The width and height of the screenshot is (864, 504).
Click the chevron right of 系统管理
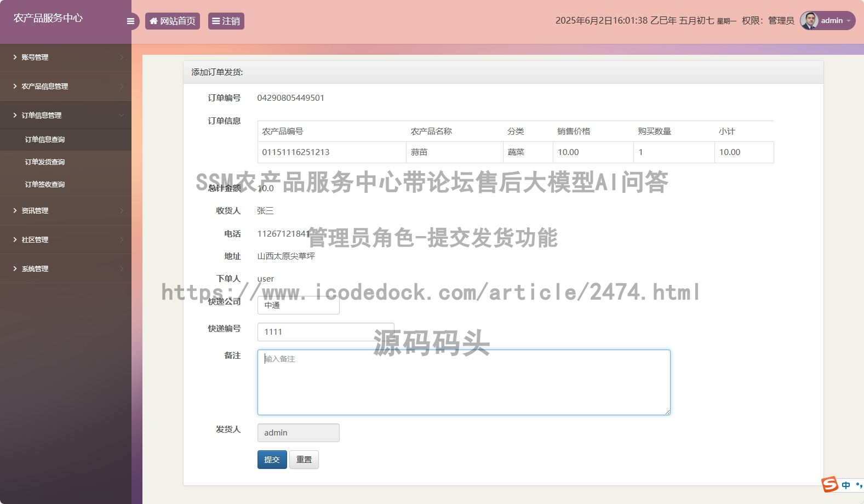click(122, 268)
